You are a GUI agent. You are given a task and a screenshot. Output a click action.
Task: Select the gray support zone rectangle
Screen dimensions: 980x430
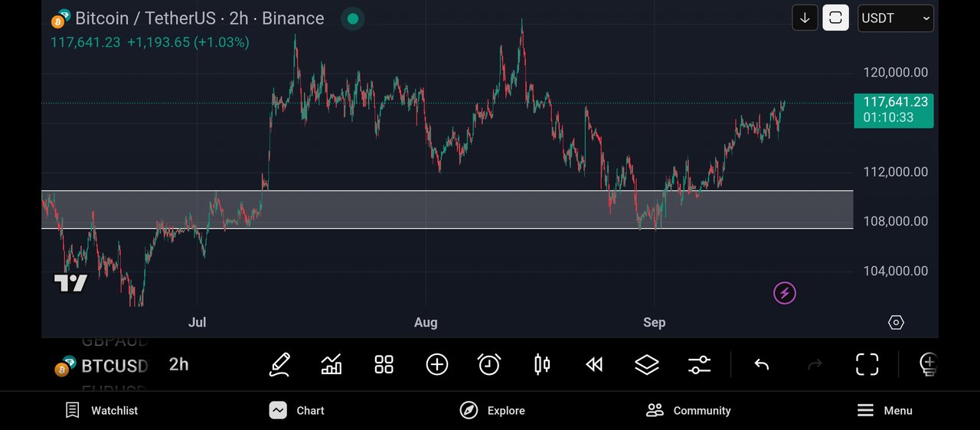coord(446,210)
